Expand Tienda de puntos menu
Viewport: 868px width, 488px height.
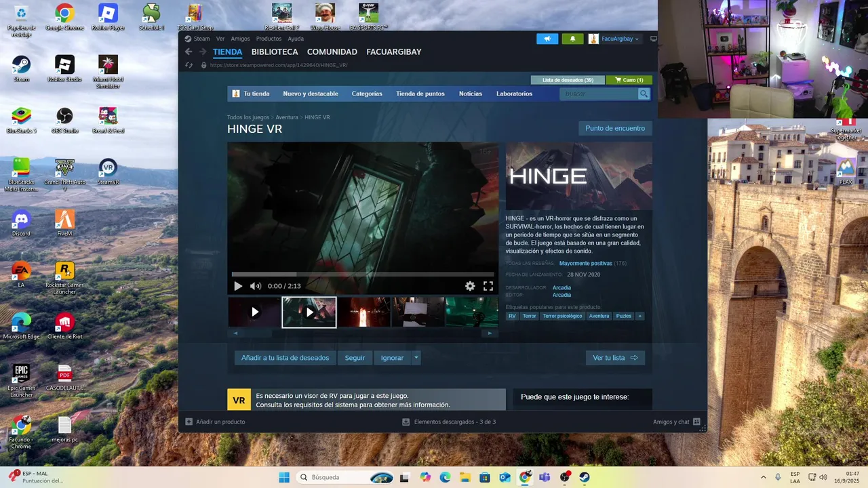[420, 94]
